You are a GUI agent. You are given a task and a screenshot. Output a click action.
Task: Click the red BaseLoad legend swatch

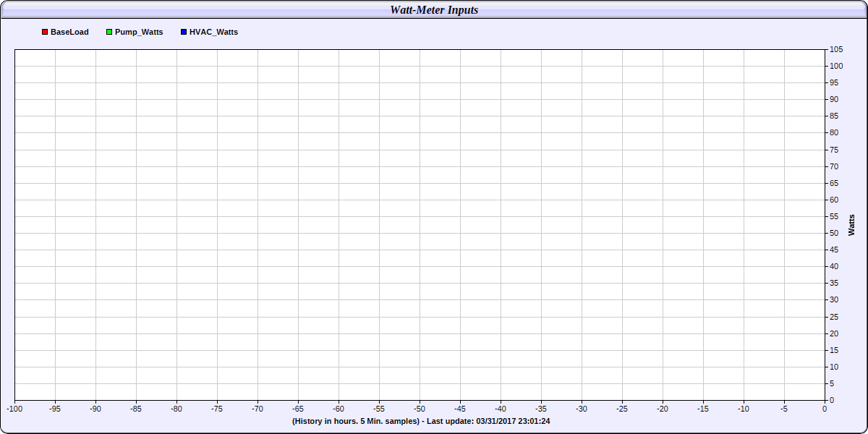point(45,33)
